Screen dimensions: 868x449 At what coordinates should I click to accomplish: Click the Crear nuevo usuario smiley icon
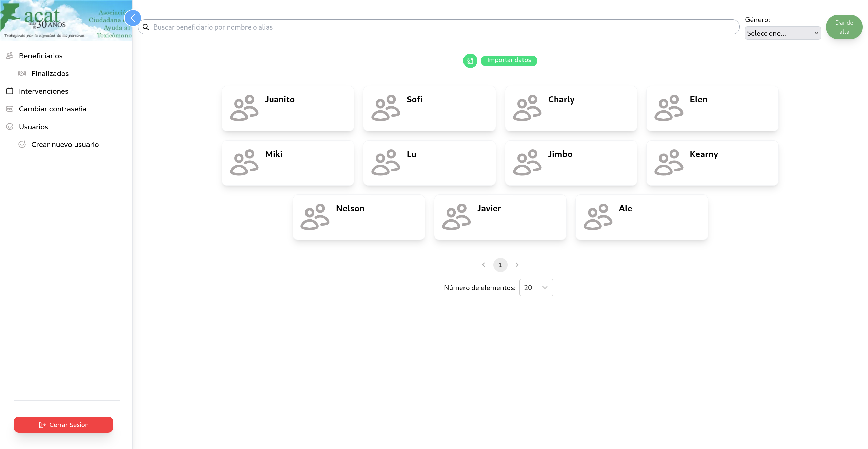click(x=22, y=144)
